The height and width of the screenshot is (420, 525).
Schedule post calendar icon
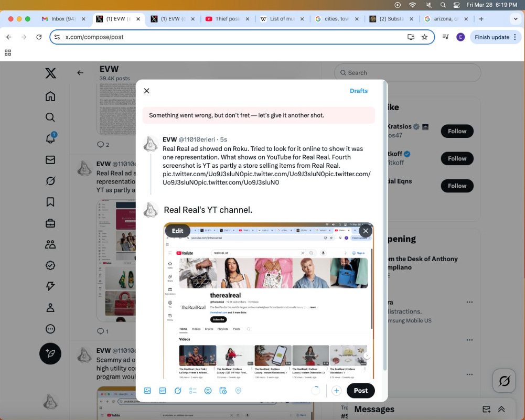click(x=223, y=391)
